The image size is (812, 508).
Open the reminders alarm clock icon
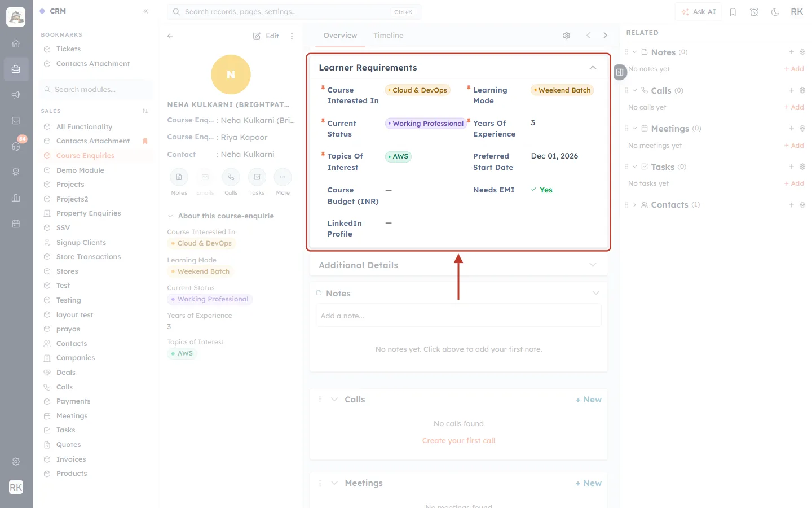coord(754,12)
